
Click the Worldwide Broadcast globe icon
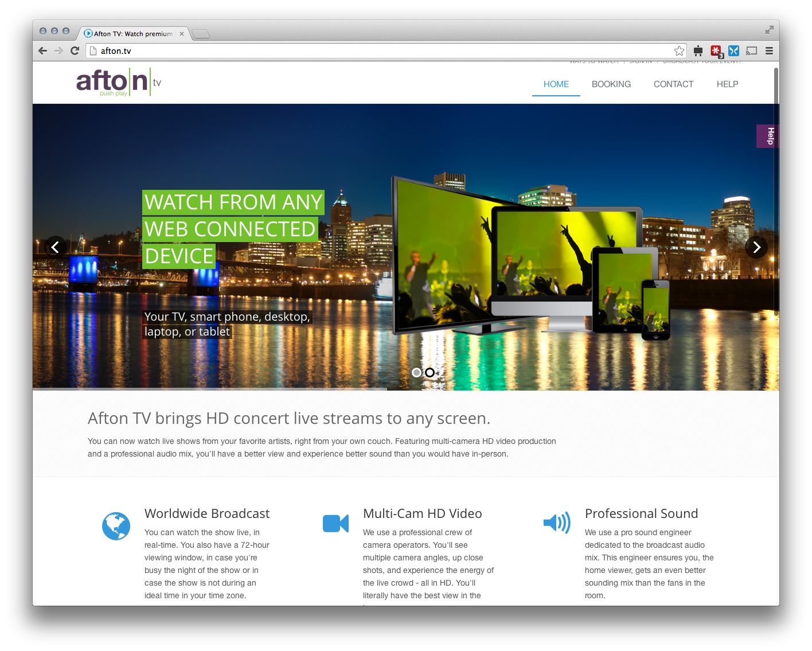[x=116, y=526]
